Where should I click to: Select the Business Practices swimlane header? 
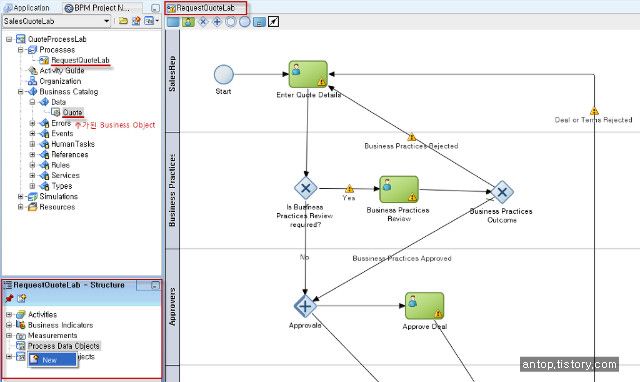pos(172,190)
